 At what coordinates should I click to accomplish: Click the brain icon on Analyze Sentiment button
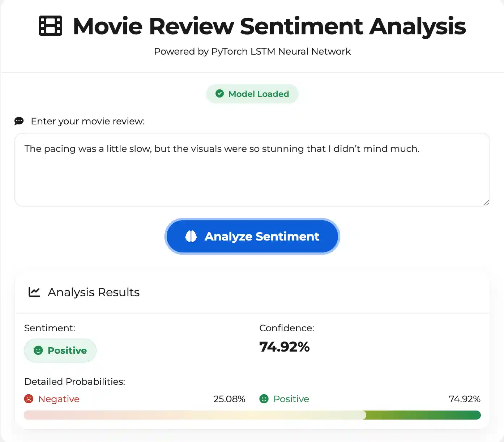click(191, 236)
